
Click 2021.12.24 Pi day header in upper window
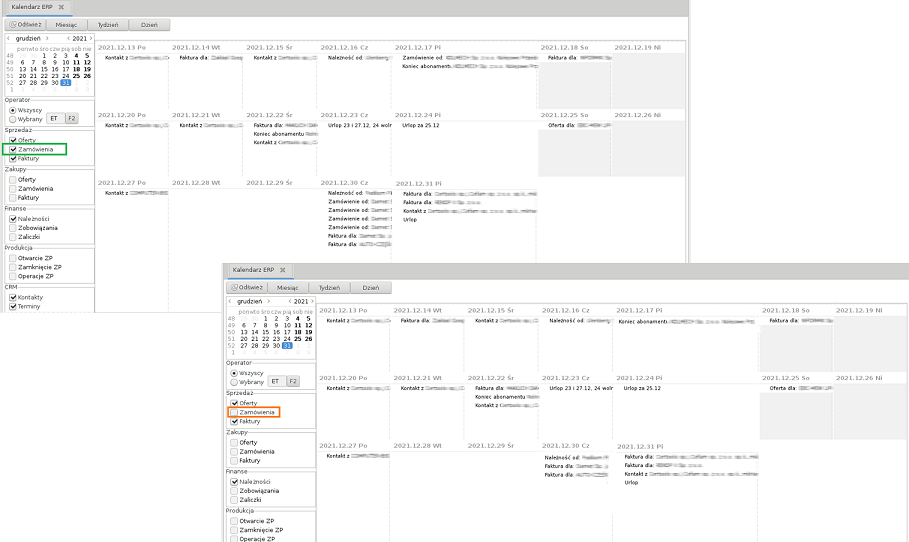coord(418,115)
